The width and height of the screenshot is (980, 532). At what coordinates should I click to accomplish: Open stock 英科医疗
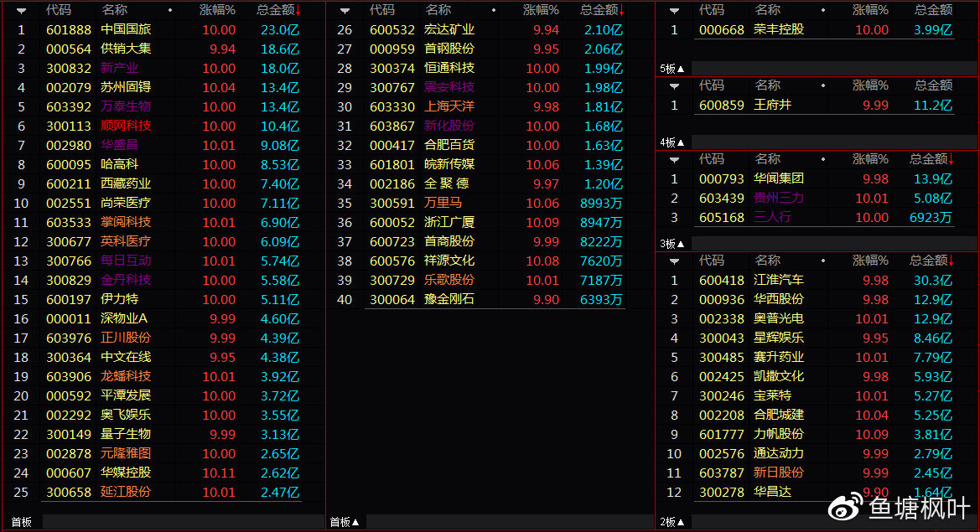click(127, 241)
